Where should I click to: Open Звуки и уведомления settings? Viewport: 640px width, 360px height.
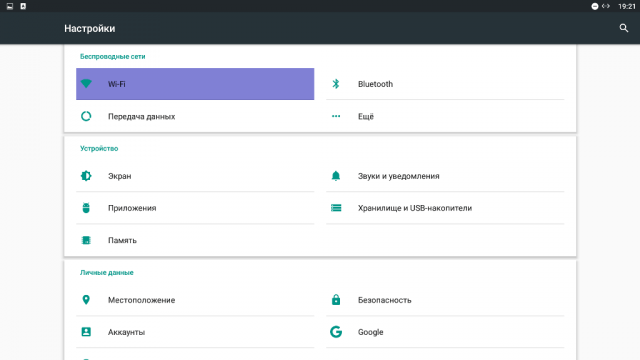445,176
